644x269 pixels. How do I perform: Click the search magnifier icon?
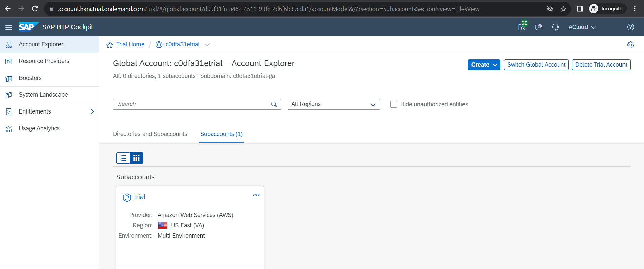coord(274,104)
